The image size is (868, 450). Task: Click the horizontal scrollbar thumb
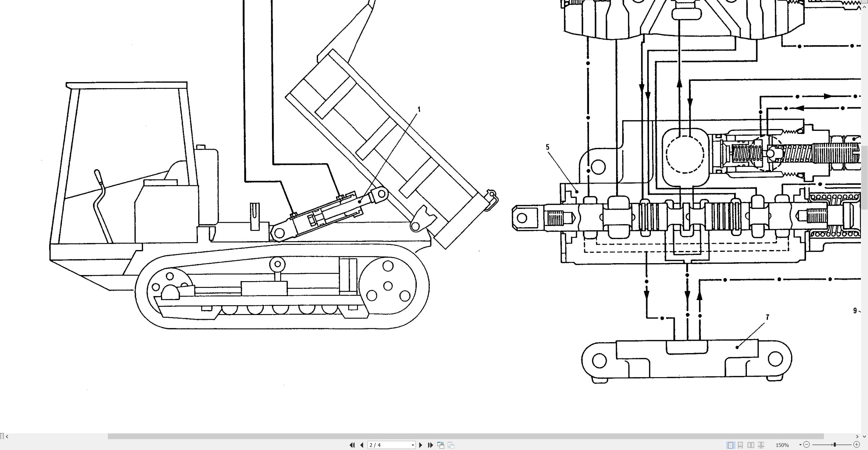tap(466, 436)
